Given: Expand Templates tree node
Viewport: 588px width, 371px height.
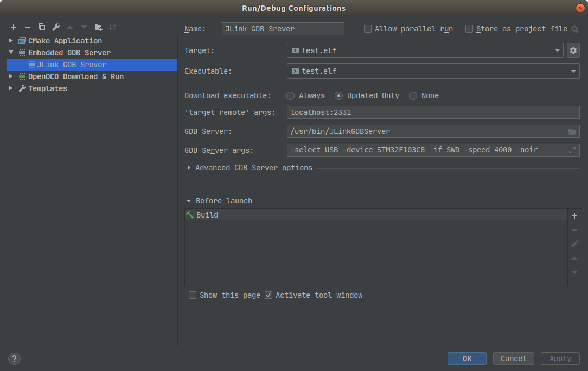Looking at the screenshot, I should (x=11, y=88).
